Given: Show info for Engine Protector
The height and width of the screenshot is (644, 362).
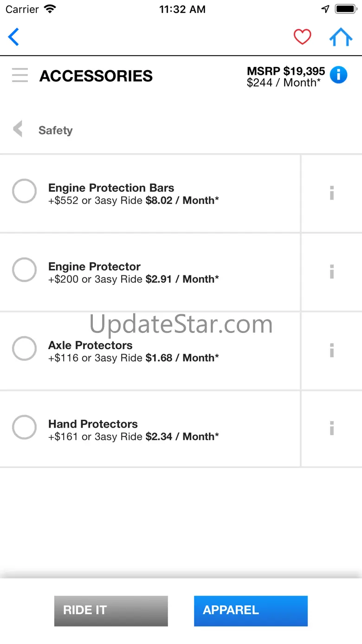Looking at the screenshot, I should [x=331, y=272].
